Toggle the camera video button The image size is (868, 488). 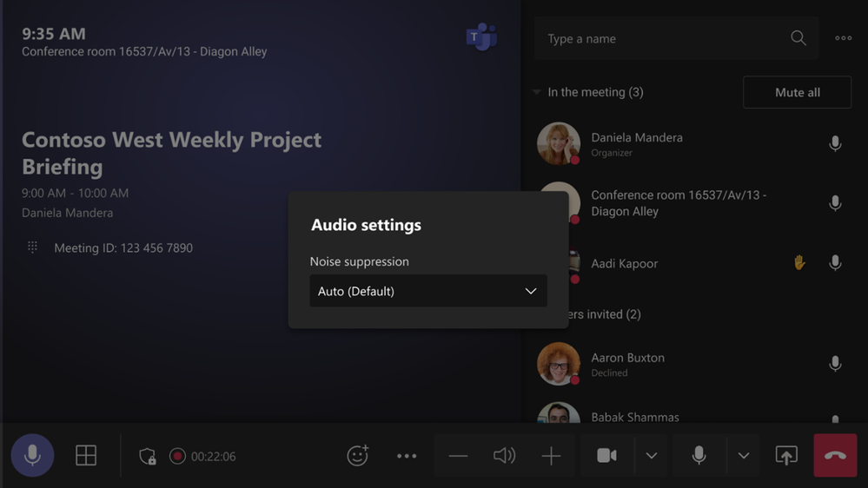(x=607, y=455)
